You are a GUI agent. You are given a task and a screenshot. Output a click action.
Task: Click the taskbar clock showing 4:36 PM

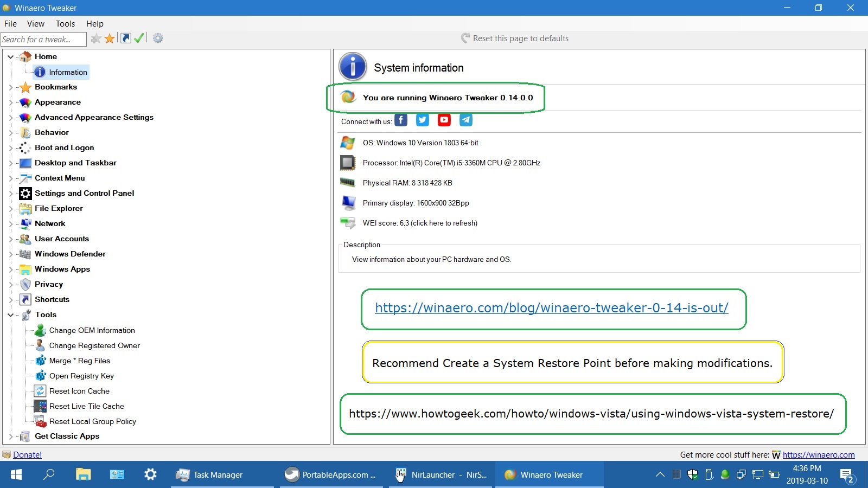807,474
